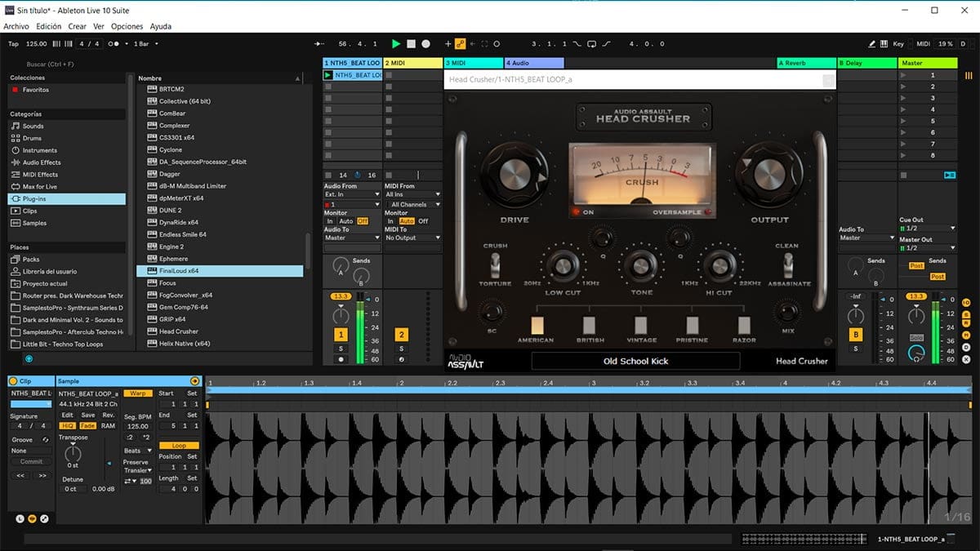This screenshot has width=980, height=551.
Task: Start playback with the green Play button
Action: click(x=396, y=43)
